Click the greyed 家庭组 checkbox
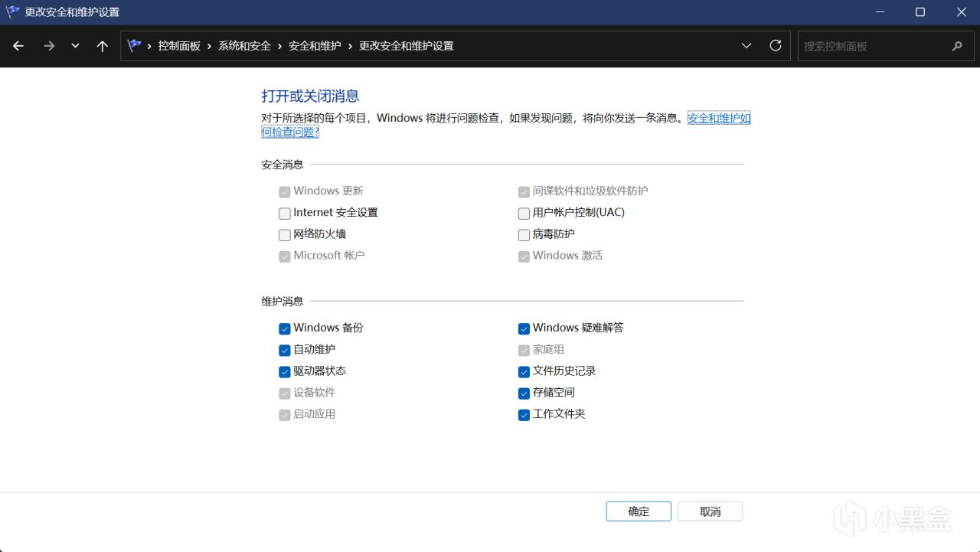980x552 pixels. 524,351
